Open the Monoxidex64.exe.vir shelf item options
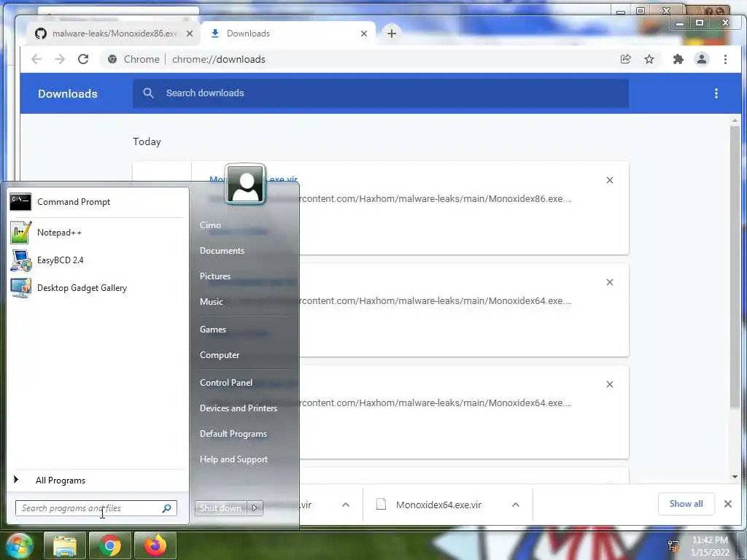The width and height of the screenshot is (747, 560). (516, 505)
